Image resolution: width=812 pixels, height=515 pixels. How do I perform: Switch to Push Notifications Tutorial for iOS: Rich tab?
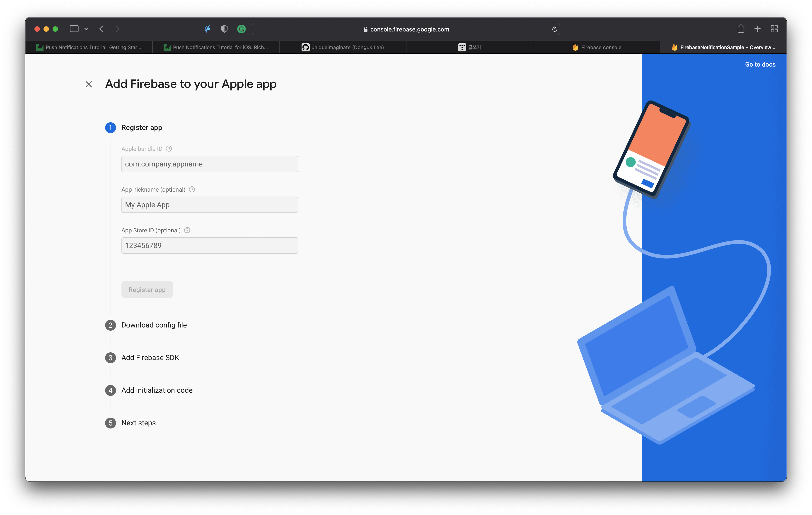point(216,48)
